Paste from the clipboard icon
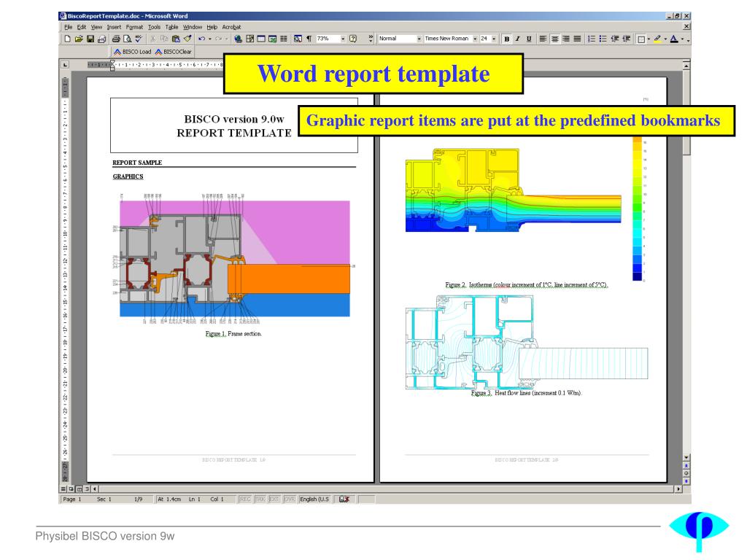 tap(177, 39)
